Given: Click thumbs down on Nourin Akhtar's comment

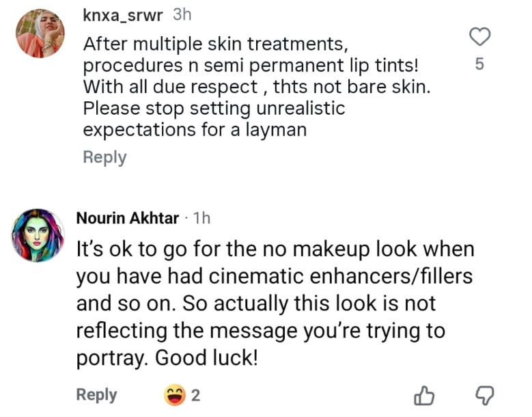Looking at the screenshot, I should point(483,395).
